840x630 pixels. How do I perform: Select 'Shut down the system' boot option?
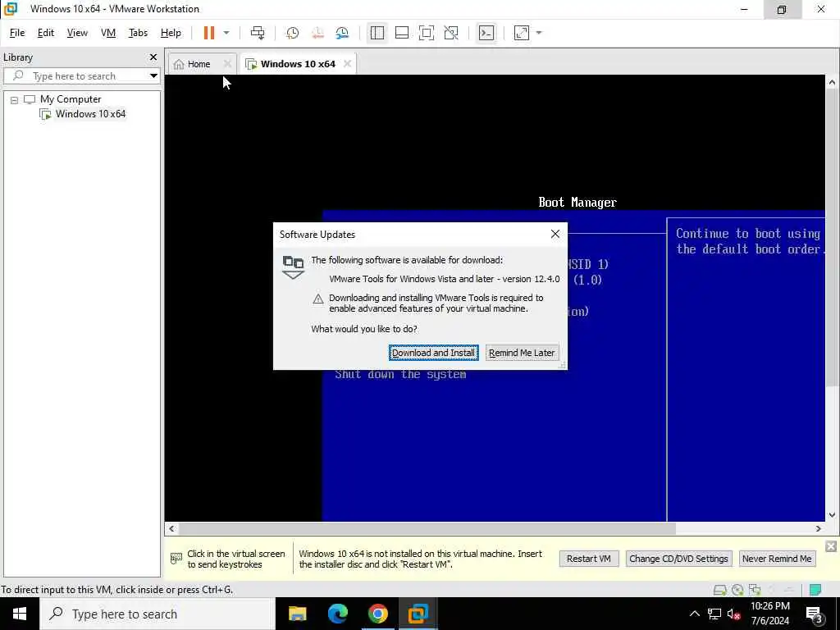[400, 374]
